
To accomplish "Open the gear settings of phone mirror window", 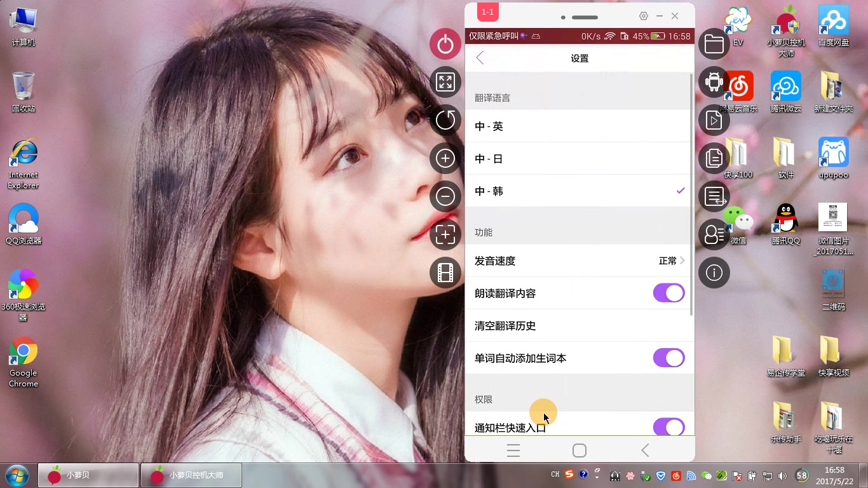I will (x=644, y=16).
